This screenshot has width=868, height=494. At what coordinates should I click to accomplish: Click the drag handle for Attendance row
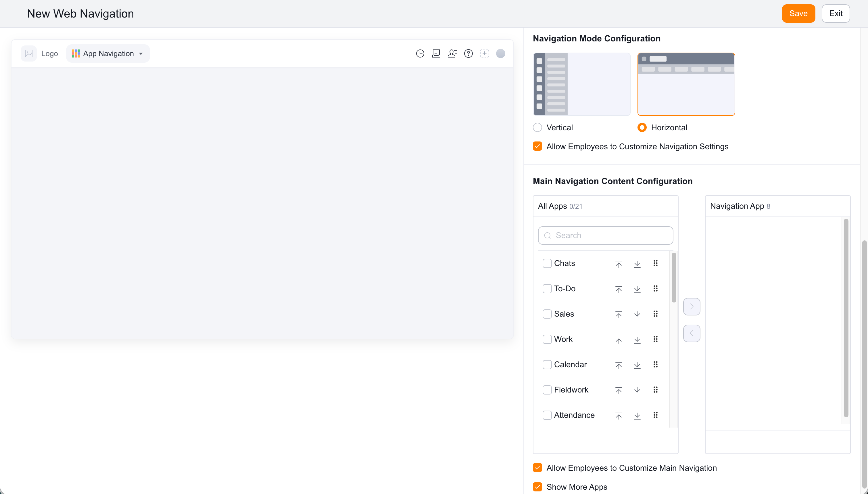coord(655,415)
